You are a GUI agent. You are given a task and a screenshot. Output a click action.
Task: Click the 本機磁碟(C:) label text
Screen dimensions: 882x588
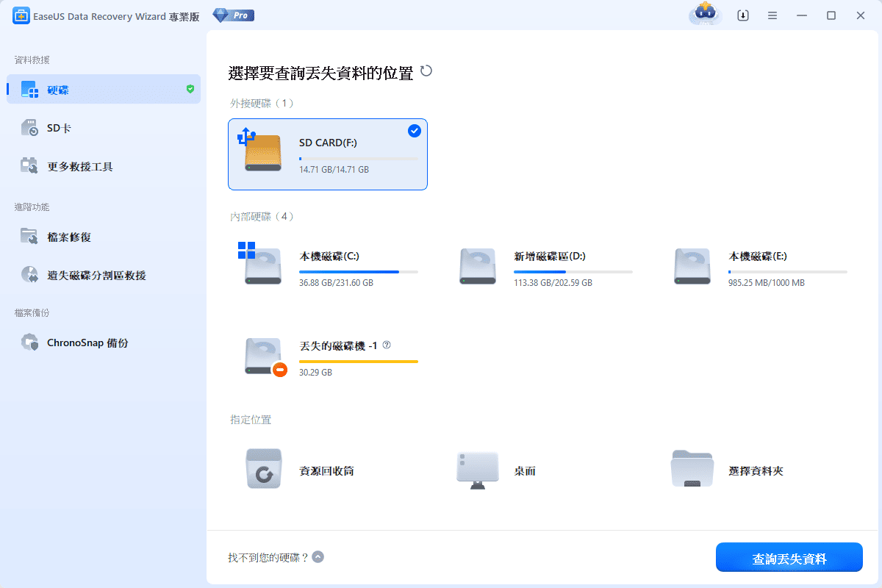tap(329, 257)
